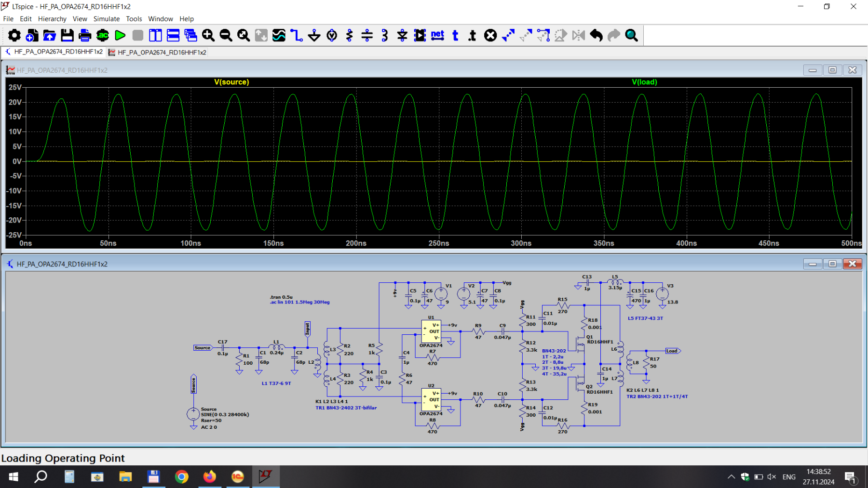Open the Tools menu
The width and height of the screenshot is (868, 488).
pos(134,19)
